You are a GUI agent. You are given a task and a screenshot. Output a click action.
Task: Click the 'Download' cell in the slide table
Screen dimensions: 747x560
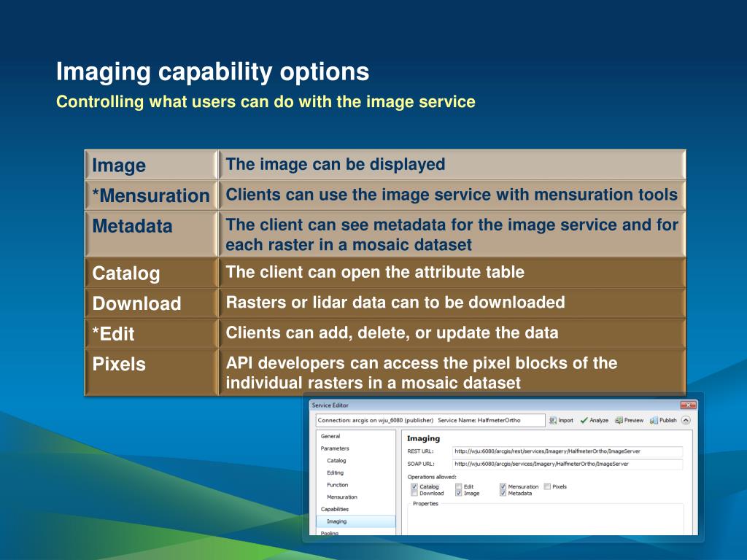[151, 303]
